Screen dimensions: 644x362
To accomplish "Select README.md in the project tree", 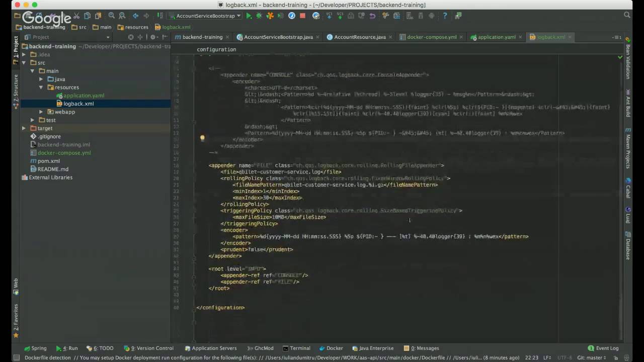I will point(49,169).
